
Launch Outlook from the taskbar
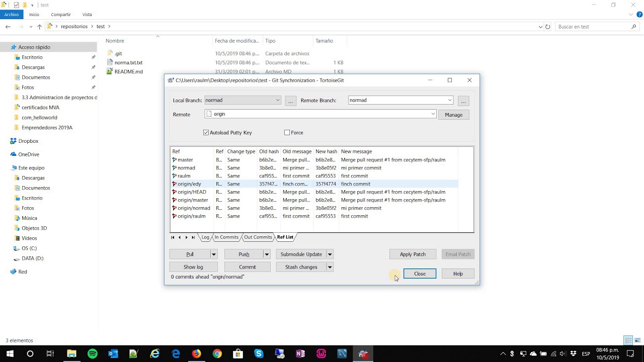pyautogui.click(x=113, y=354)
